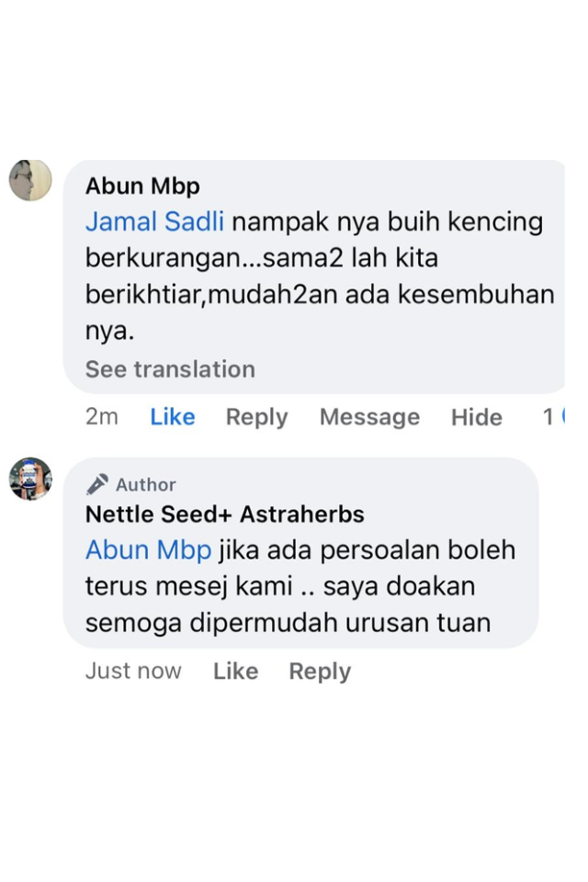Screen dimensions: 588x882
Task: Open the Nettle Seed+ Astraherbs page name
Action: click(225, 514)
